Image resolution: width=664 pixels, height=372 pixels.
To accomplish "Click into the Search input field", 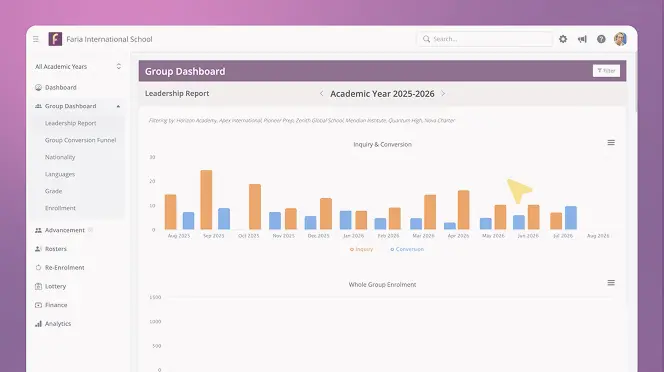I will coord(485,39).
